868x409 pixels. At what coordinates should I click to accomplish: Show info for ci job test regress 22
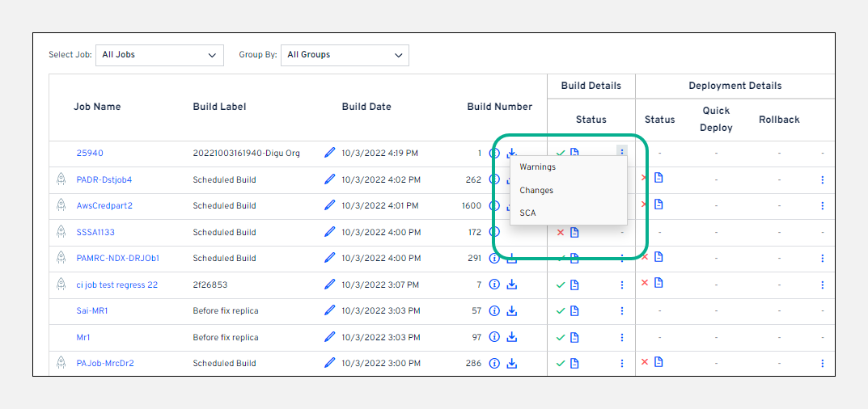(x=494, y=285)
